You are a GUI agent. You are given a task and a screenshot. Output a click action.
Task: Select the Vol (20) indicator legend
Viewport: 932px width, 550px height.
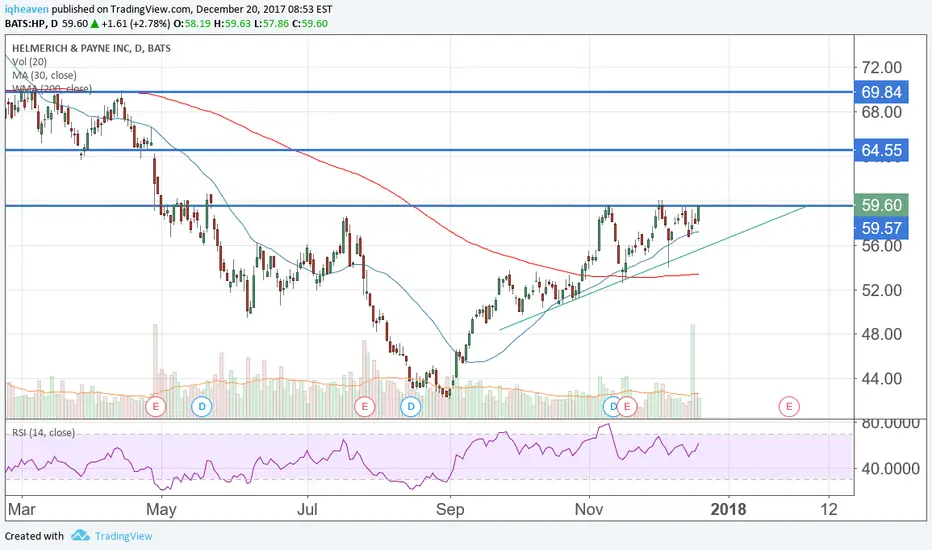point(30,62)
